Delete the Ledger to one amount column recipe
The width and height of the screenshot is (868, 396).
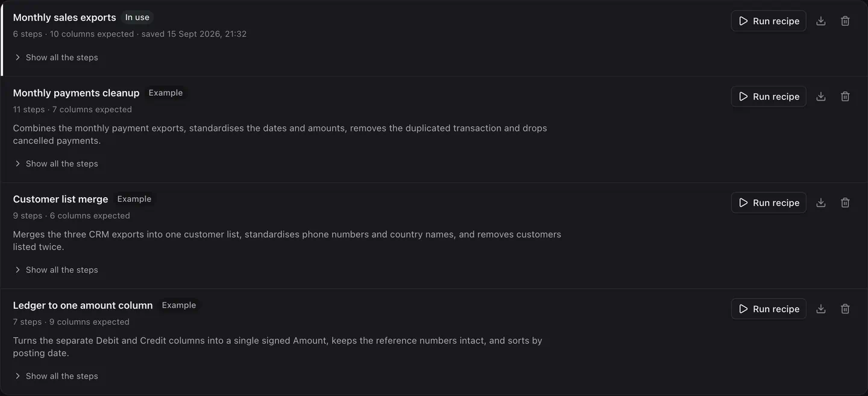click(845, 309)
